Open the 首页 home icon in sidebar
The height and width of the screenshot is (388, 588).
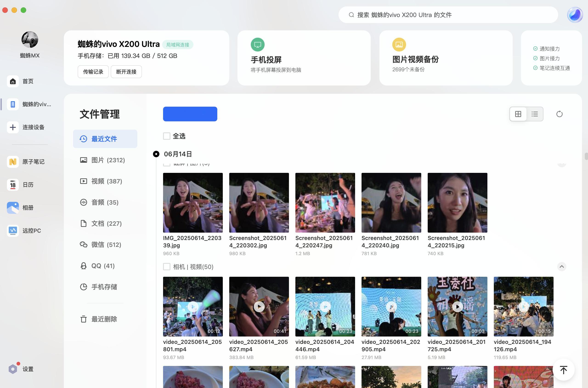coord(13,81)
